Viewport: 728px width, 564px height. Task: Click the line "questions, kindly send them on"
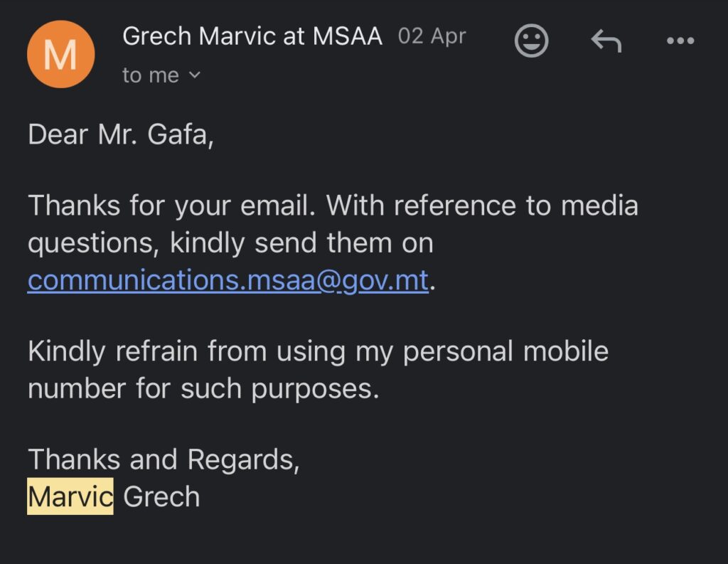click(230, 243)
